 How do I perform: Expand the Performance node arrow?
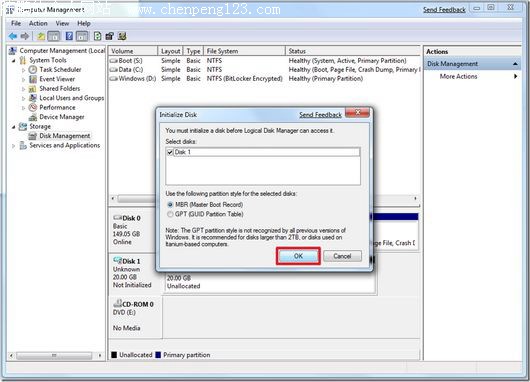[23, 108]
